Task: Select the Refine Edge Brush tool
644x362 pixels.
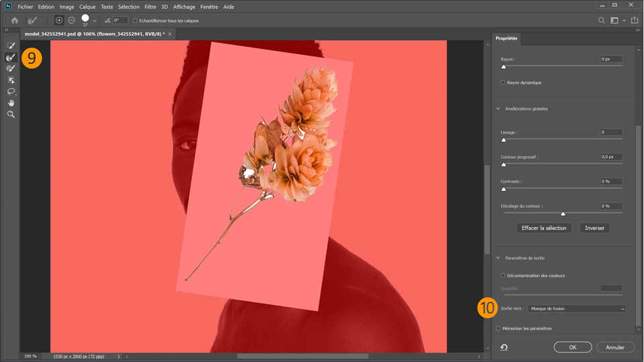Action: (x=11, y=58)
